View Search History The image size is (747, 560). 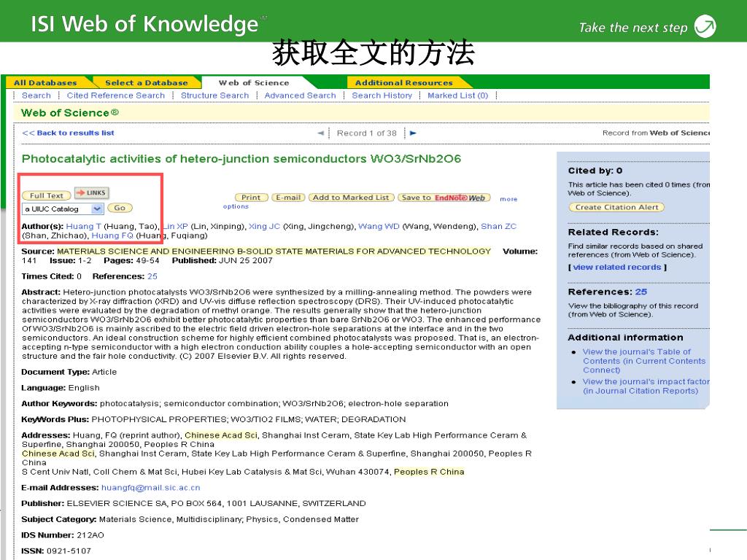[382, 96]
